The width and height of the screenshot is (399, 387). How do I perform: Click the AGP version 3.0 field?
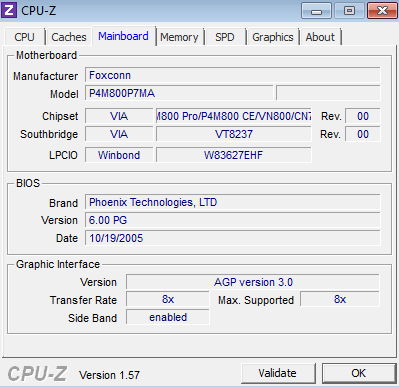coord(253,282)
